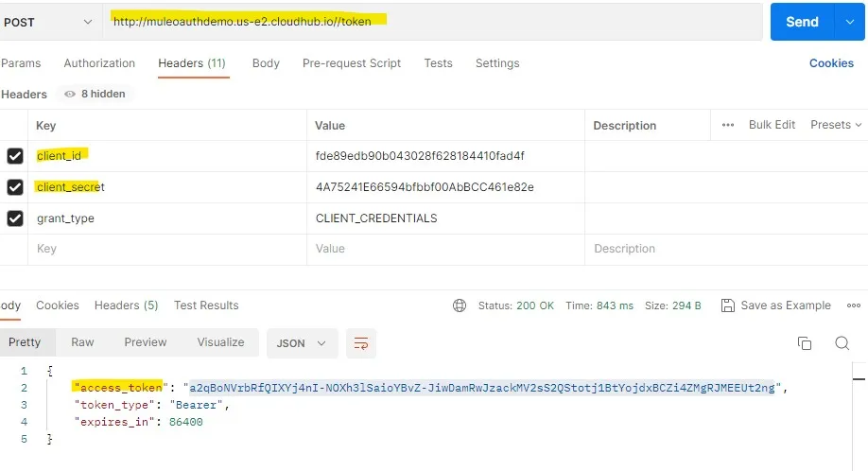Screen dimensions: 868x471
Task: Select the Headers (11) tab
Action: (x=192, y=63)
